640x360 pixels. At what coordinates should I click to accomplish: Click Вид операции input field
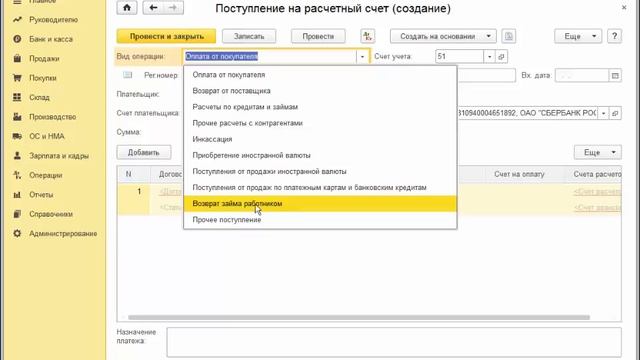tap(270, 56)
